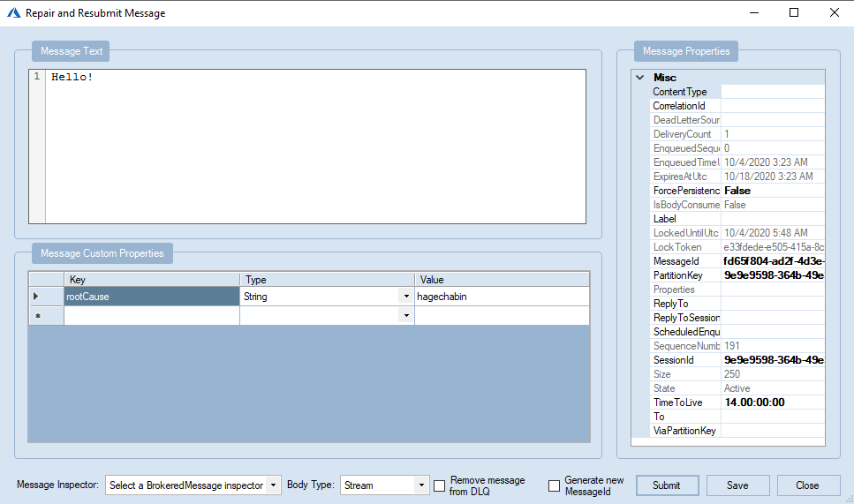Screen dimensions: 854x504
Task: Select the new row asterisk header
Action: pyautogui.click(x=46, y=316)
